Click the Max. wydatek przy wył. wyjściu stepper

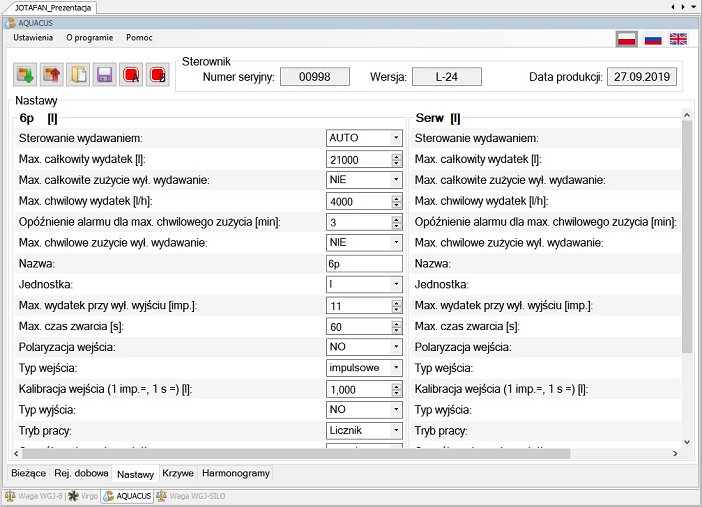coord(396,306)
